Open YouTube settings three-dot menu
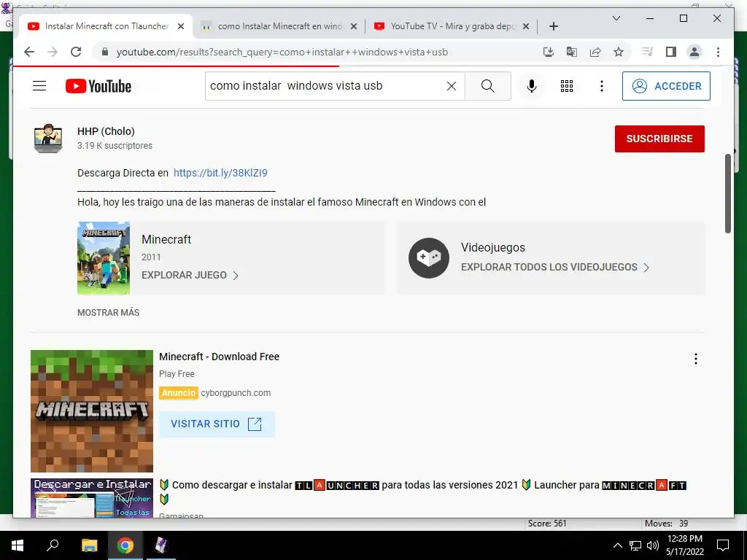This screenshot has width=747, height=560. (x=602, y=86)
